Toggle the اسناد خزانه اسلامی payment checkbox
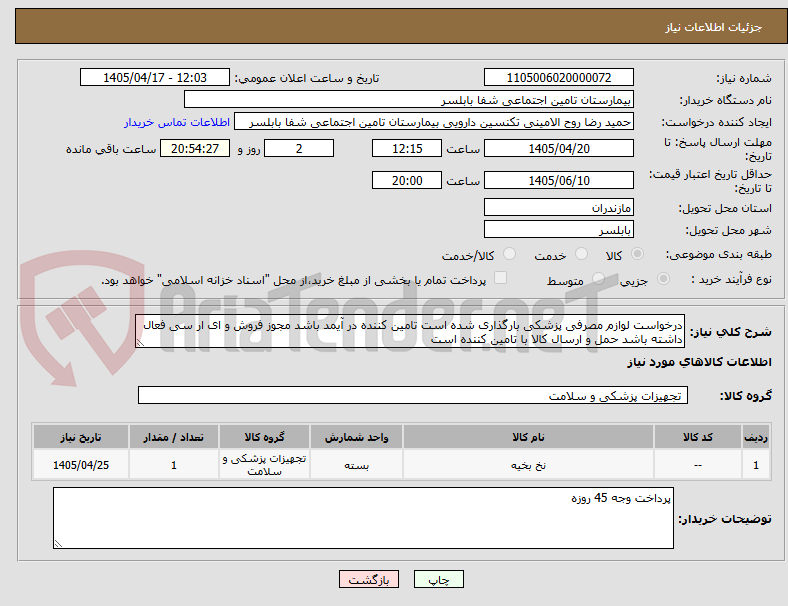 pyautogui.click(x=501, y=278)
